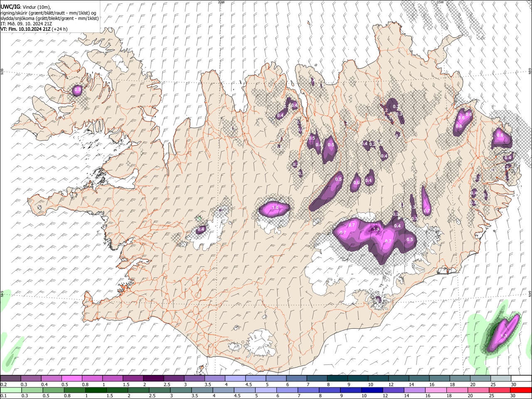Pick the light grey swatch labeled 25

[501, 378]
